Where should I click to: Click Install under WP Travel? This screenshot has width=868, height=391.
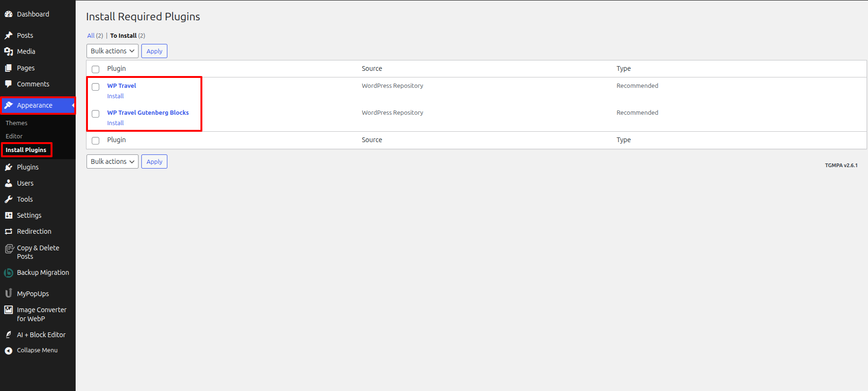point(115,96)
